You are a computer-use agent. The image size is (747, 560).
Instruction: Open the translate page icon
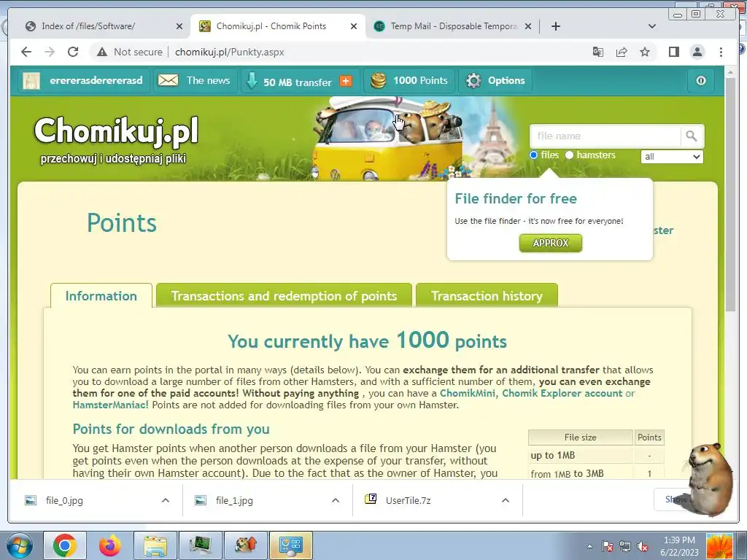(598, 52)
